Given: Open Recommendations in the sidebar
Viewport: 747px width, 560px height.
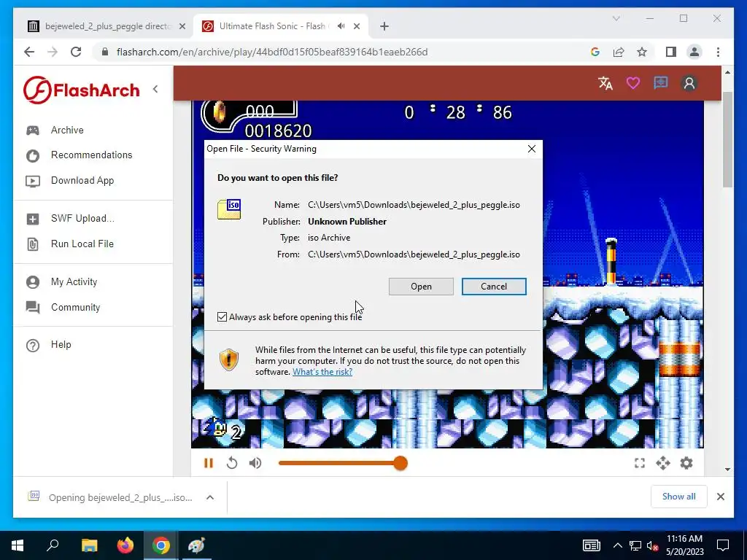Looking at the screenshot, I should coord(91,155).
